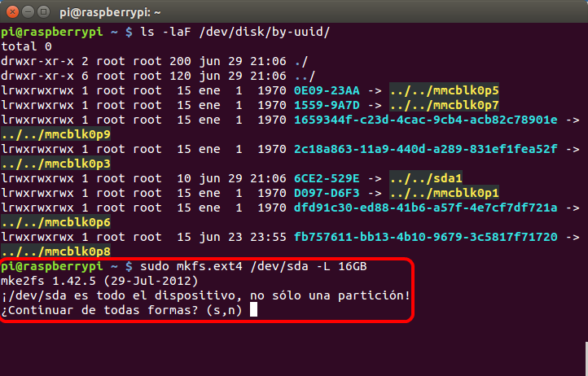
Task: Click the UUID starting with fb757611
Action: [x=425, y=237]
